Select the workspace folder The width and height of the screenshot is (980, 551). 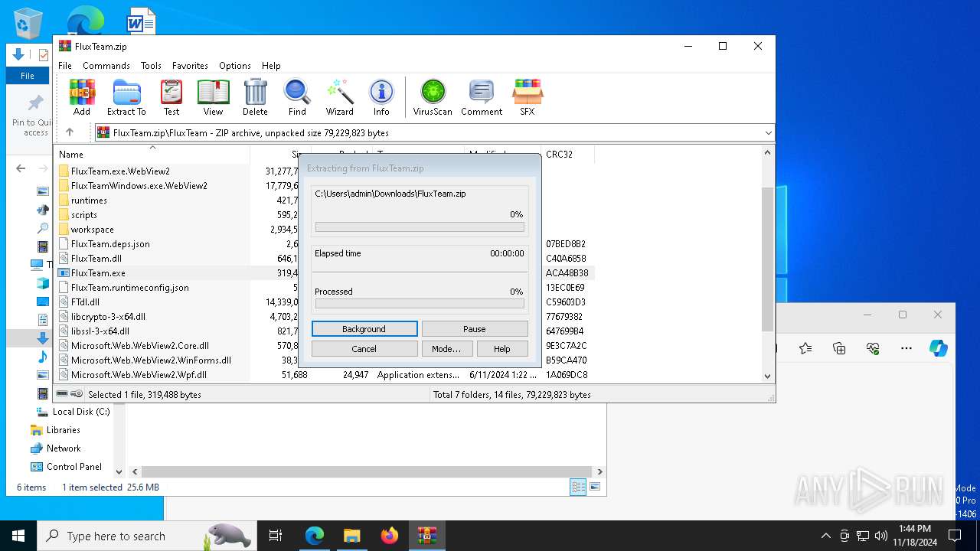tap(92, 230)
